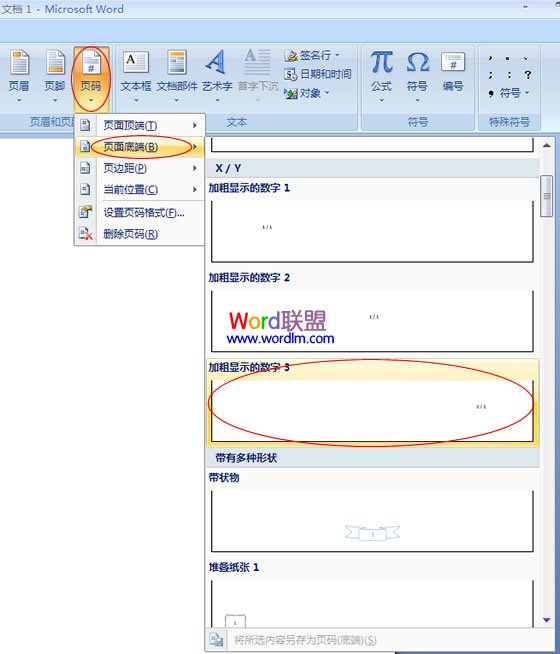Image resolution: width=560 pixels, height=654 pixels.
Task: Select the 加粗显示的数字 3 page number style
Action: [x=372, y=403]
